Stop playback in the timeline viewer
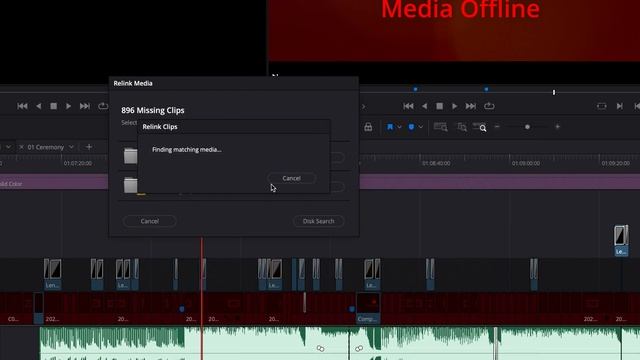The width and height of the screenshot is (640, 360). pyautogui.click(x=440, y=106)
